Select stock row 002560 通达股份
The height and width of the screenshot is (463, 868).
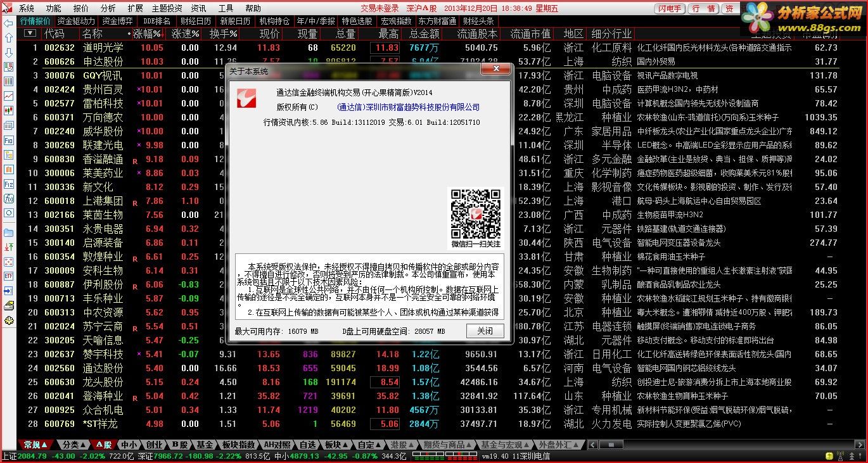(428, 368)
